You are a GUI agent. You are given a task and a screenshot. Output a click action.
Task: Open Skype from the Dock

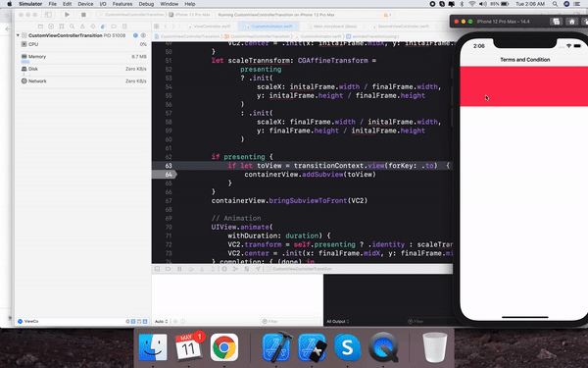pos(347,347)
